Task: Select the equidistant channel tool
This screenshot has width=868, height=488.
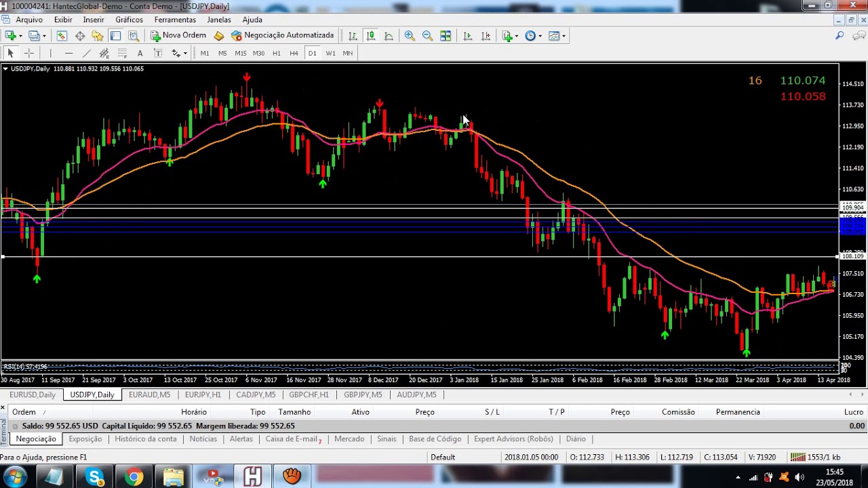Action: 104,53
